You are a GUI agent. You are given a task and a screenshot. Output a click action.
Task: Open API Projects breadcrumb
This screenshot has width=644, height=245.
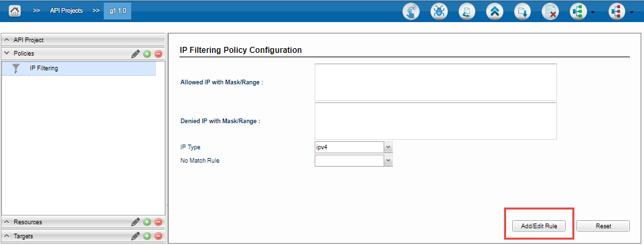tap(66, 11)
